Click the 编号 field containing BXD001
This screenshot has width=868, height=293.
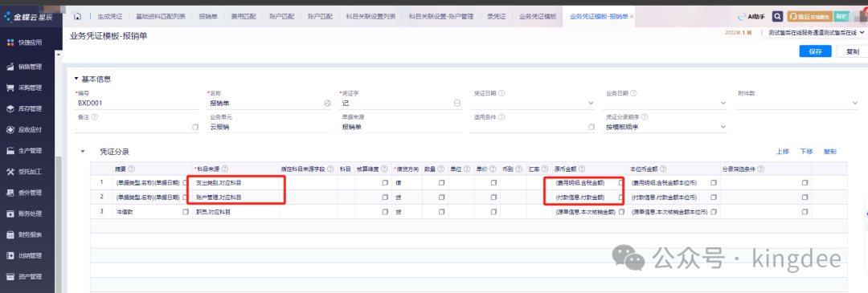point(135,103)
